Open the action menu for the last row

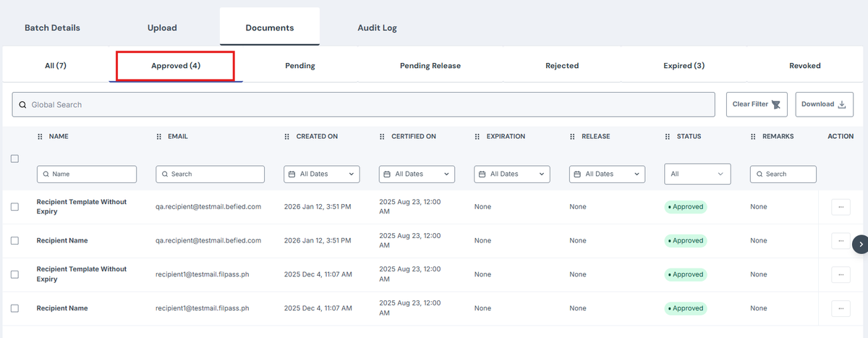841,308
